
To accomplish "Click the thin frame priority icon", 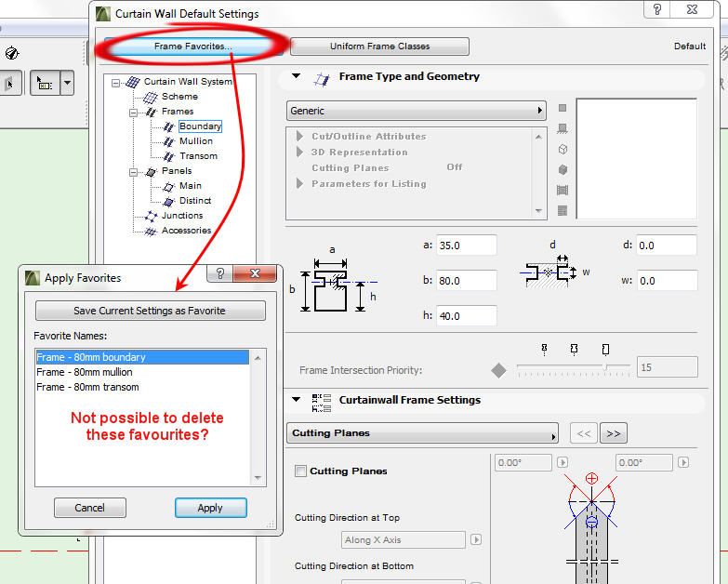I will (544, 349).
